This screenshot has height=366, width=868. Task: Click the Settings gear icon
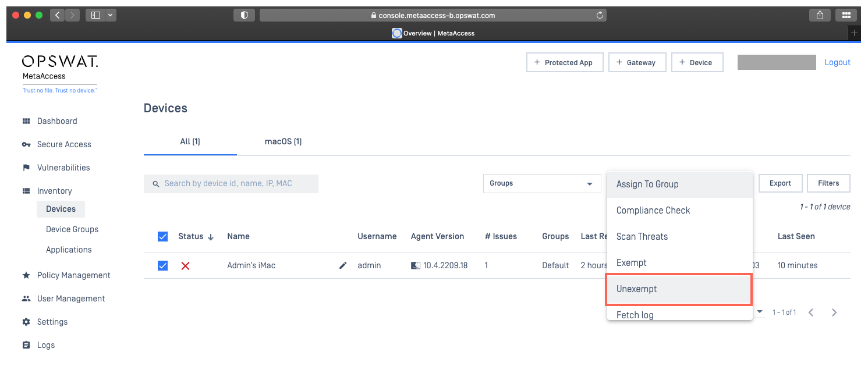pos(26,322)
